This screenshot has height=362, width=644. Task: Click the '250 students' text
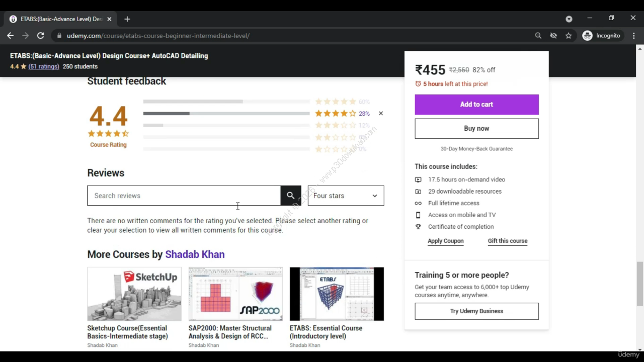click(80, 66)
